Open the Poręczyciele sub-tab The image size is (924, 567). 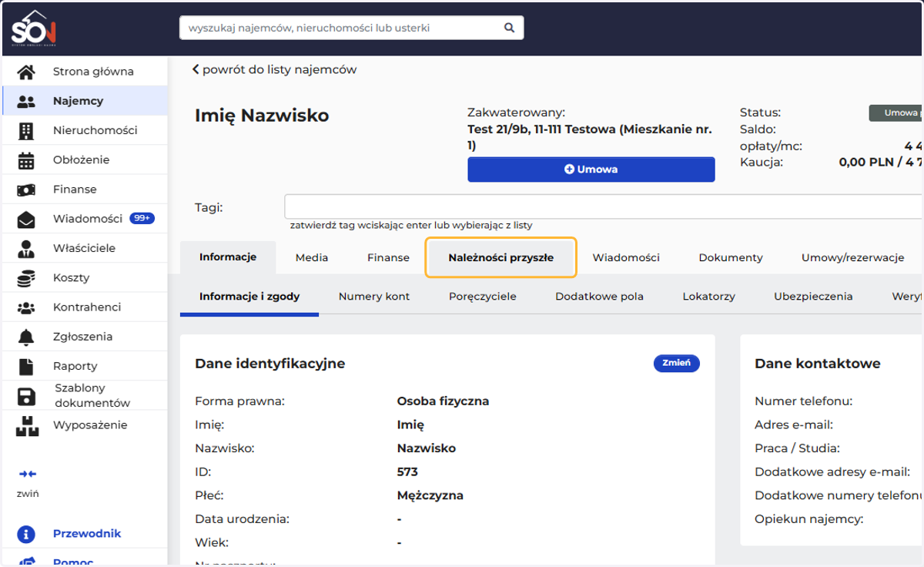(483, 296)
